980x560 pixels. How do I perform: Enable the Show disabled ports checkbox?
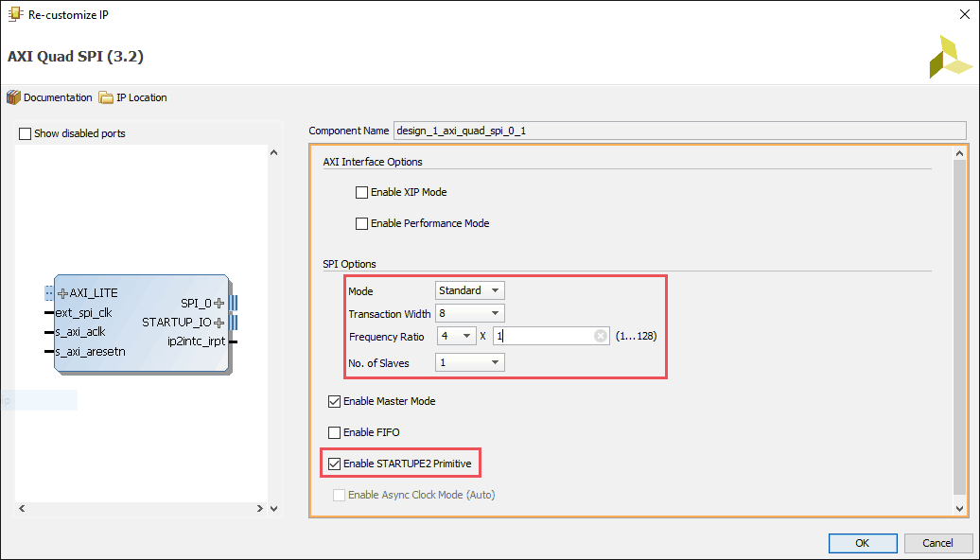pos(26,133)
